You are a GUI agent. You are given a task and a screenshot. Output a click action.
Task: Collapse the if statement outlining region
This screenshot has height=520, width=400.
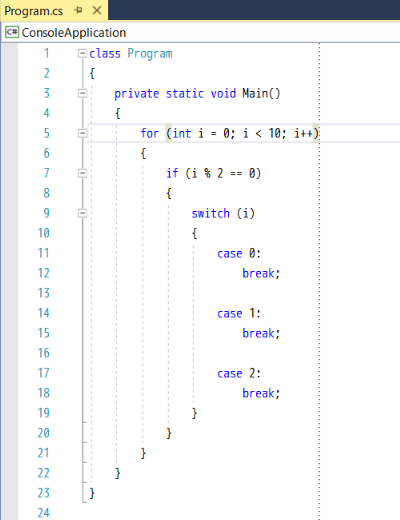pos(82,173)
